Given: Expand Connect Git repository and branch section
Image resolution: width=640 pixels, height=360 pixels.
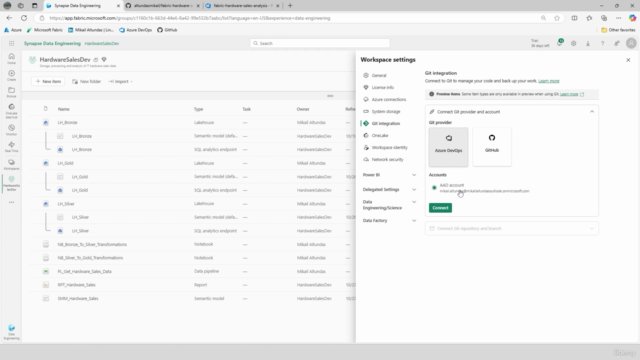Looking at the screenshot, I should [511, 229].
